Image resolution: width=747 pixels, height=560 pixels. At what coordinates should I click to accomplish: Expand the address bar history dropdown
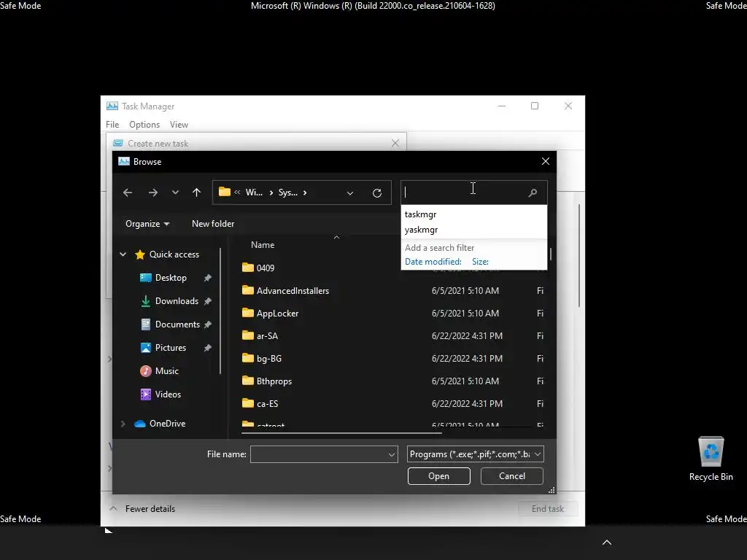pos(350,192)
